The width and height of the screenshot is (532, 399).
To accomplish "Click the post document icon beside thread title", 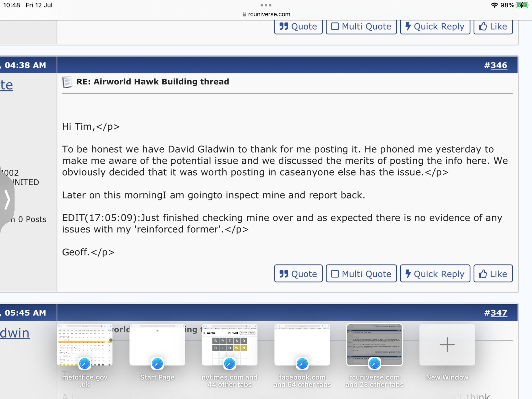I will [67, 82].
